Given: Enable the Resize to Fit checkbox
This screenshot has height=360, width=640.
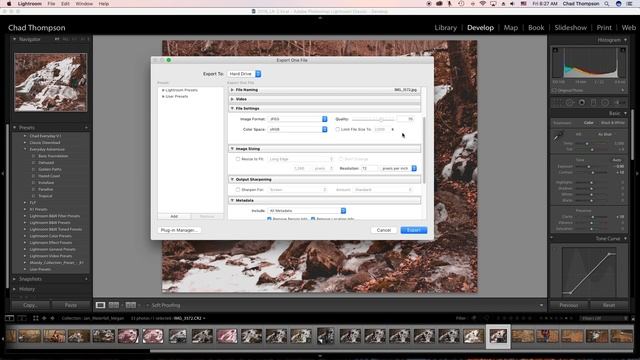Looking at the screenshot, I should tap(238, 159).
